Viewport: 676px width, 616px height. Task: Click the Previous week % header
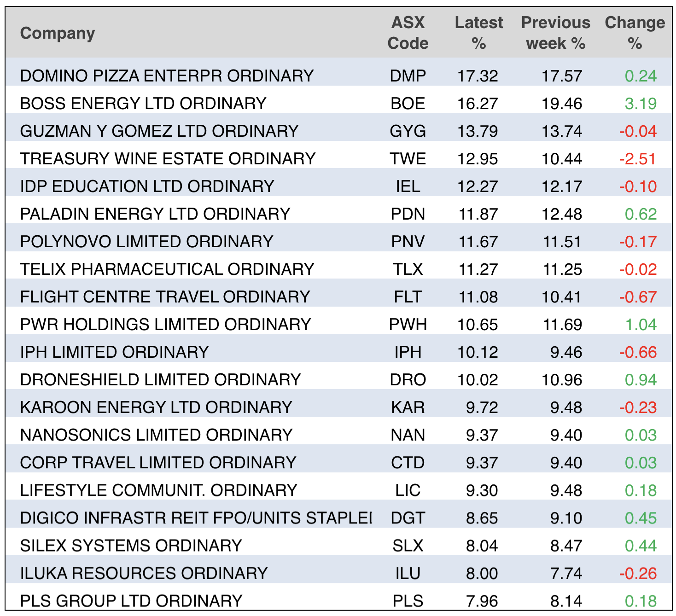(555, 33)
